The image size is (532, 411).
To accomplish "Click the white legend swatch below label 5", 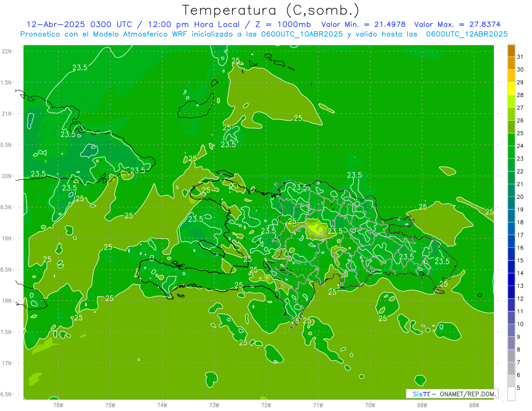I will (x=511, y=394).
